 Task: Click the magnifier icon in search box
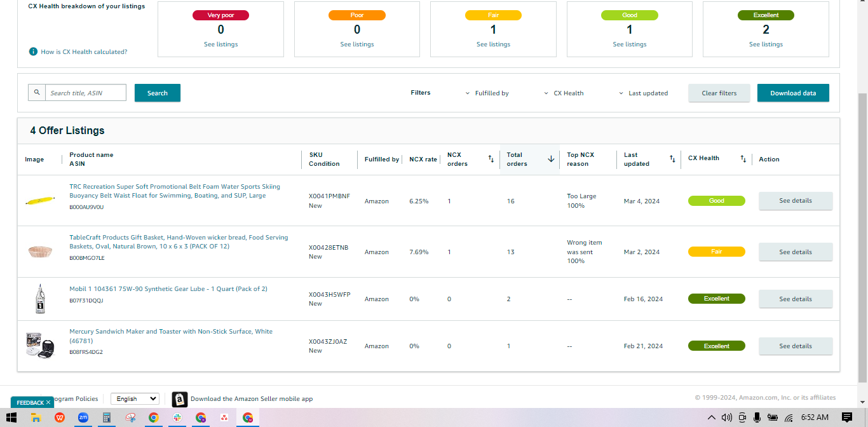tap(37, 93)
